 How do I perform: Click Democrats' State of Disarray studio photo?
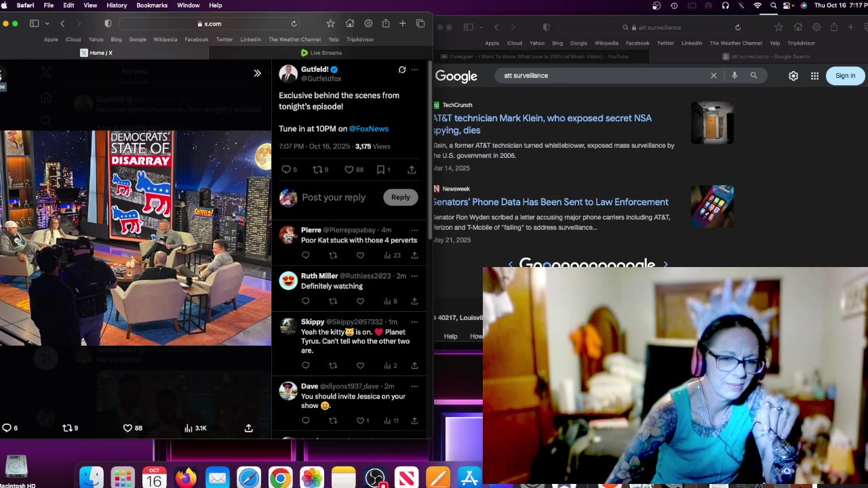(136, 238)
